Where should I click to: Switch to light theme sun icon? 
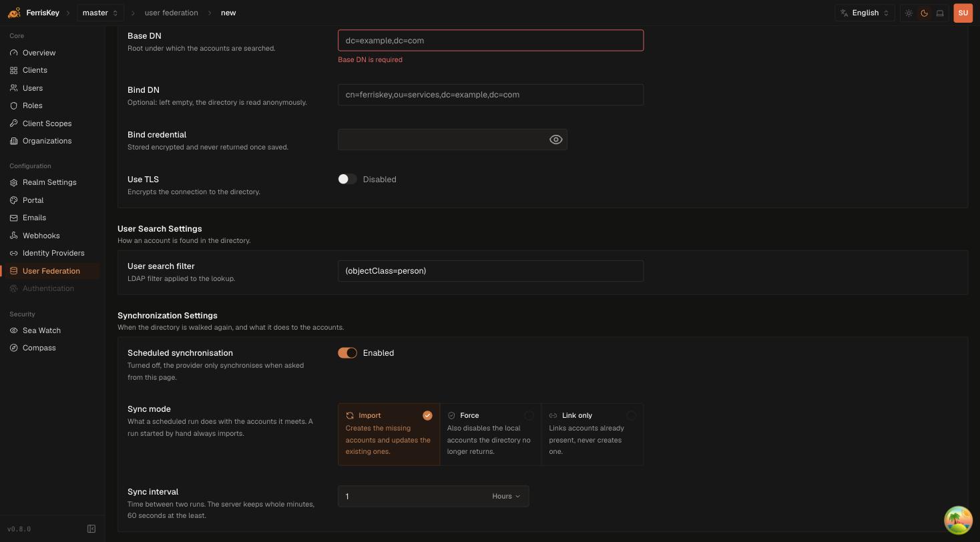909,13
